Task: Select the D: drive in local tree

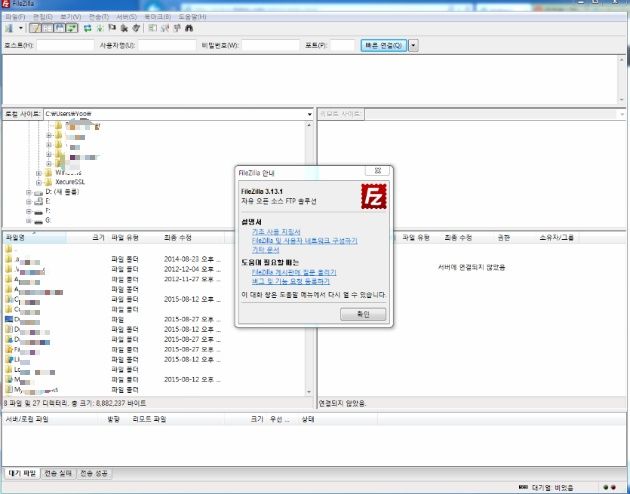Action: pos(62,192)
